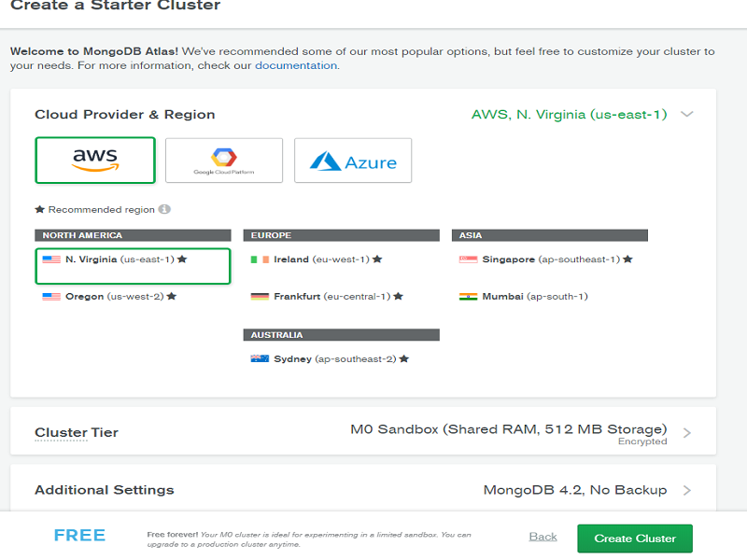The width and height of the screenshot is (747, 560).
Task: Choose the Google Cloud Platform logo
Action: pyautogui.click(x=224, y=161)
